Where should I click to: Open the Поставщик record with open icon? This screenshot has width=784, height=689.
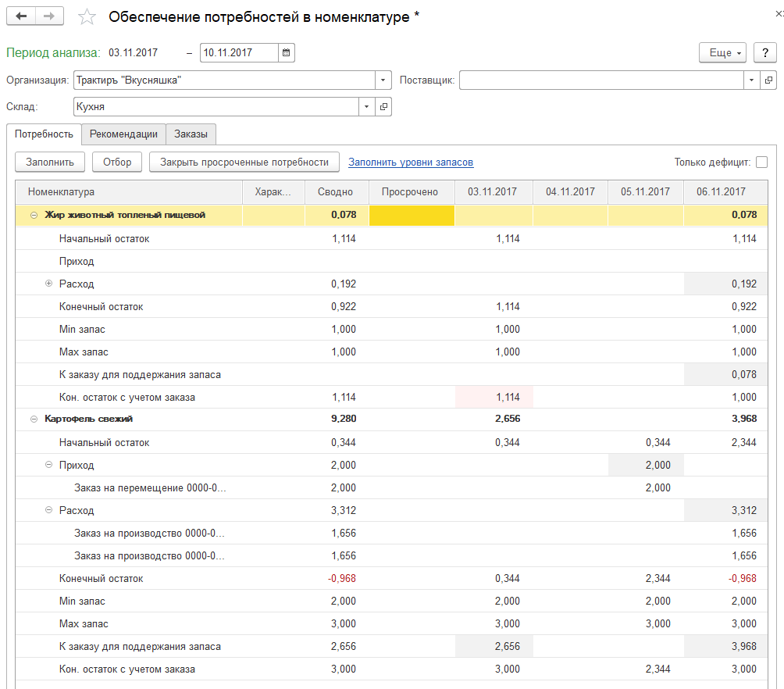coord(768,80)
